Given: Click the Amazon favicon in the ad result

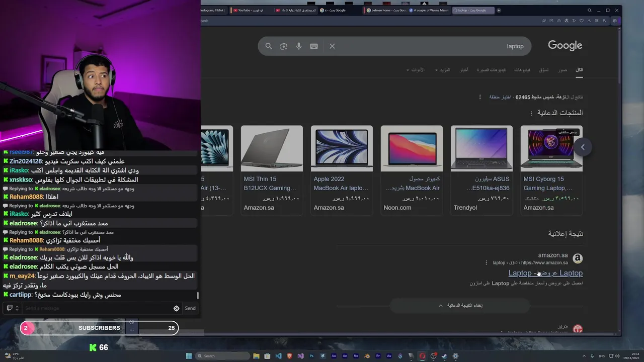Looking at the screenshot, I should (x=578, y=258).
